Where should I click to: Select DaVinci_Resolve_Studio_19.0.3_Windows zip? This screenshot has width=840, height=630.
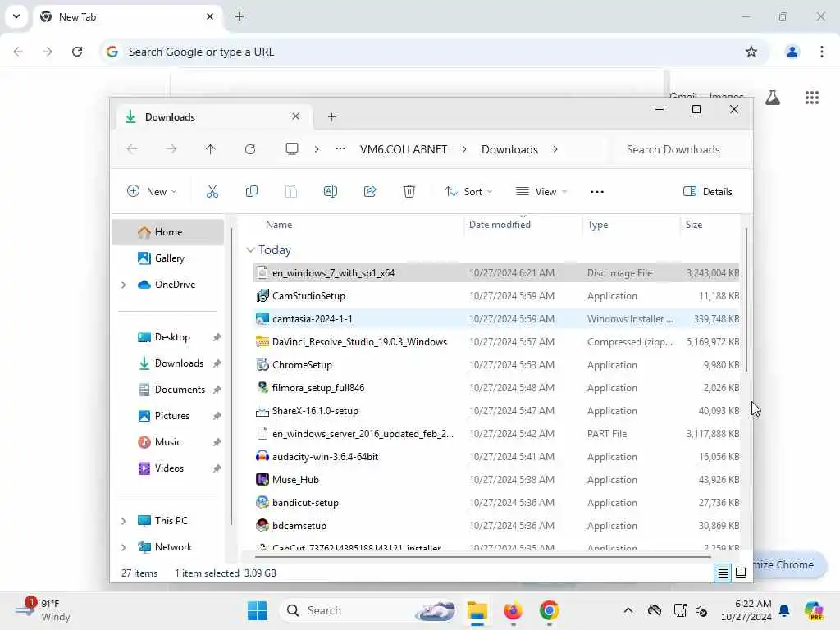click(496, 342)
